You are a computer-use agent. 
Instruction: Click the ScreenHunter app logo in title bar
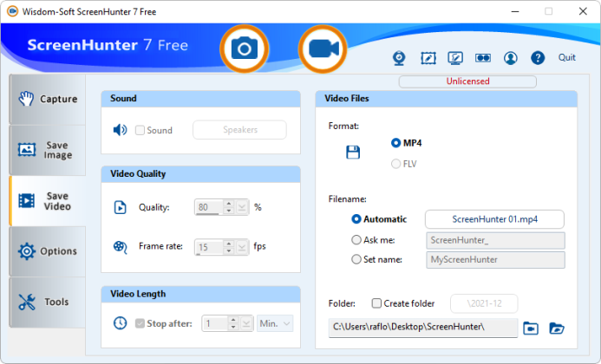pos(12,11)
